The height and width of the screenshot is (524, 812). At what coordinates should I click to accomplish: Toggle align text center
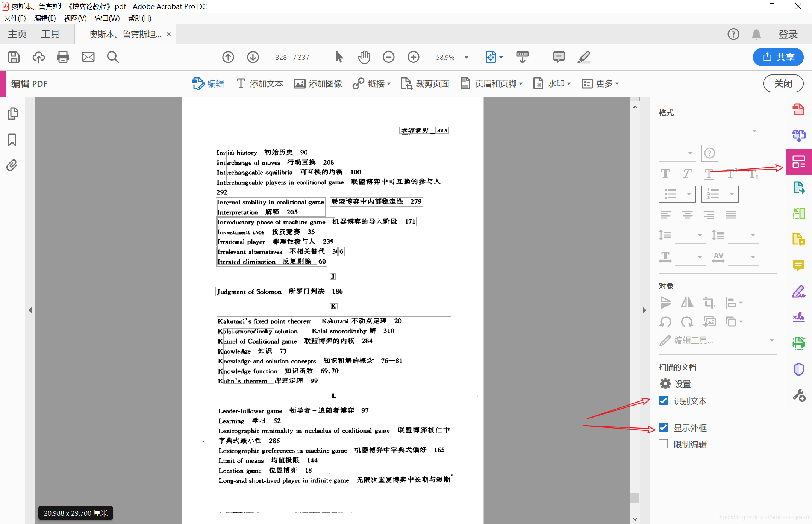(x=688, y=215)
